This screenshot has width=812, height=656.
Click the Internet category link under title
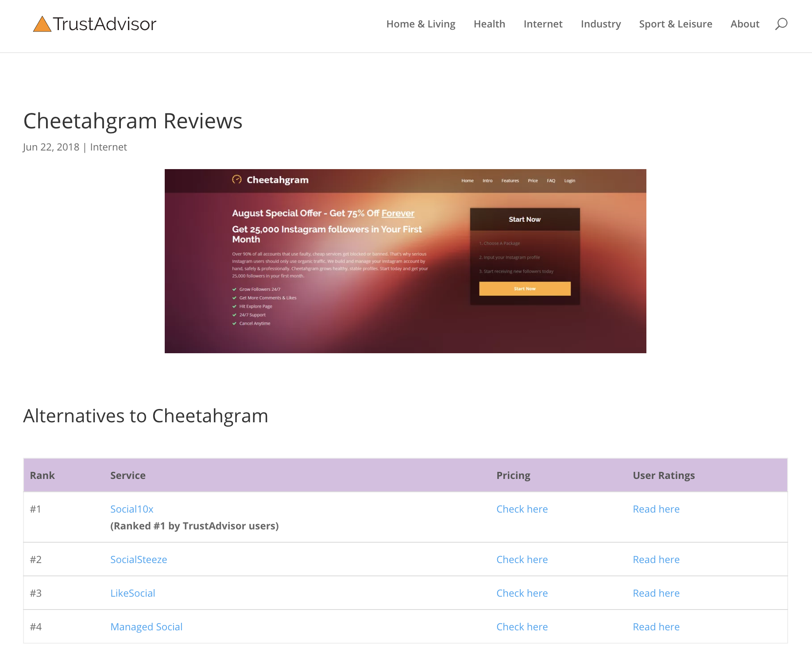click(108, 147)
